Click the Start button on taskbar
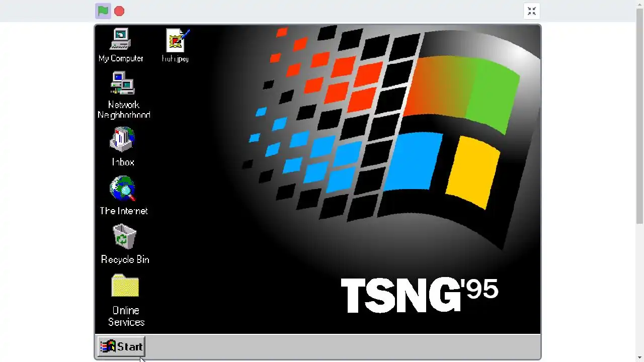This screenshot has width=644, height=362. click(x=121, y=346)
